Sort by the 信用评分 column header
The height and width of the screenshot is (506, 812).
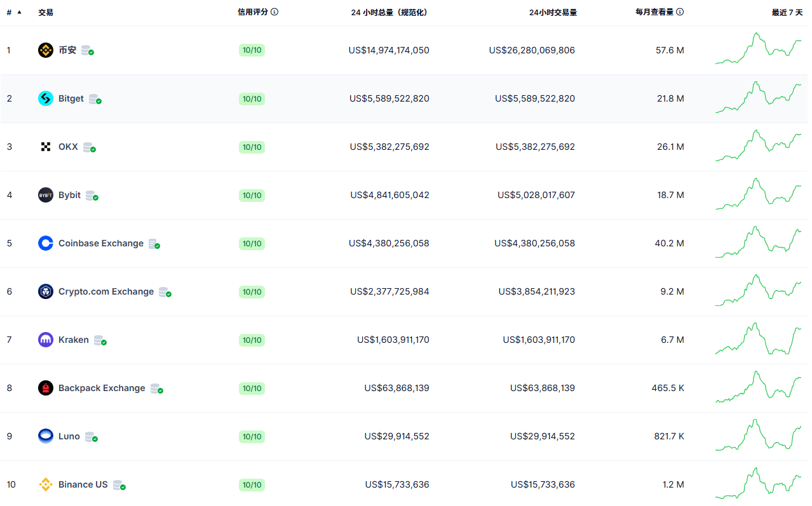[x=253, y=12]
